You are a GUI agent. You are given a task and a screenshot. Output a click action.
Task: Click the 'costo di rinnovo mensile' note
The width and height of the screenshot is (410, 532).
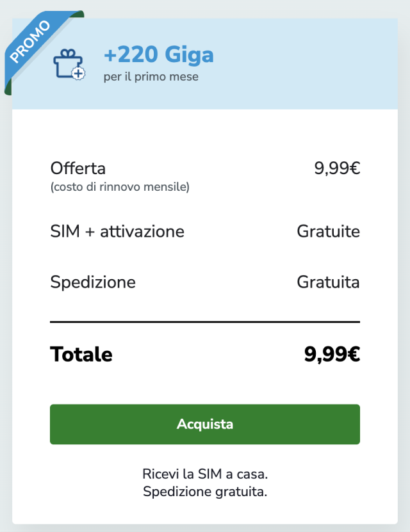pyautogui.click(x=120, y=187)
